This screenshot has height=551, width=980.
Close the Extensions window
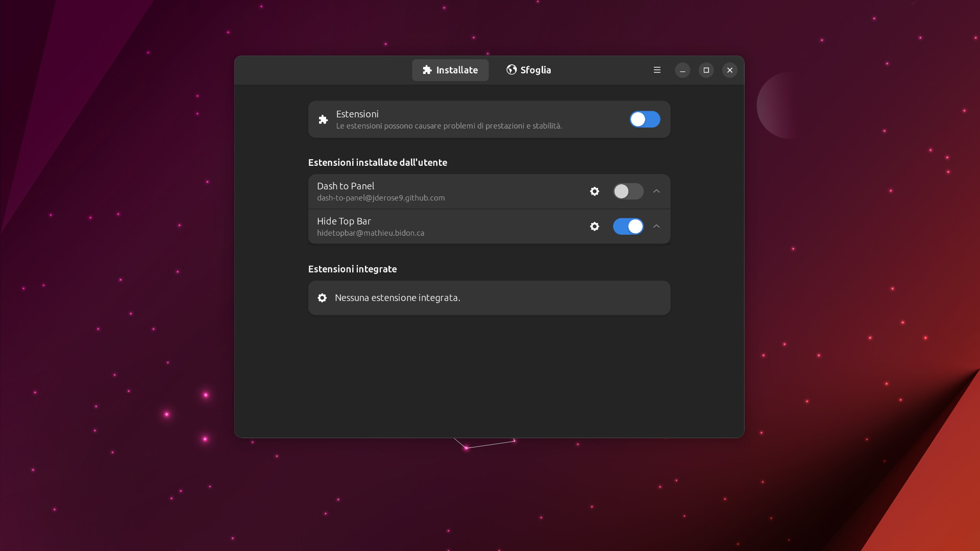(x=730, y=70)
